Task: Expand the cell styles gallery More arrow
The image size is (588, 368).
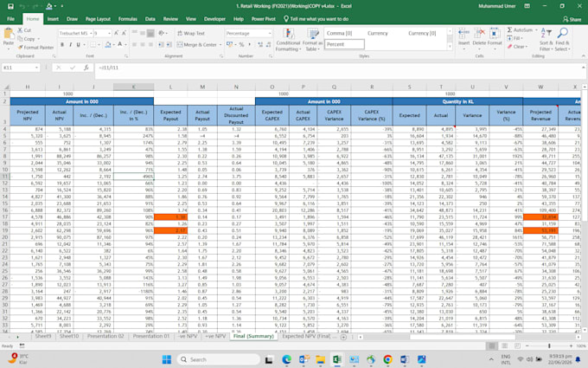Action: [x=450, y=47]
